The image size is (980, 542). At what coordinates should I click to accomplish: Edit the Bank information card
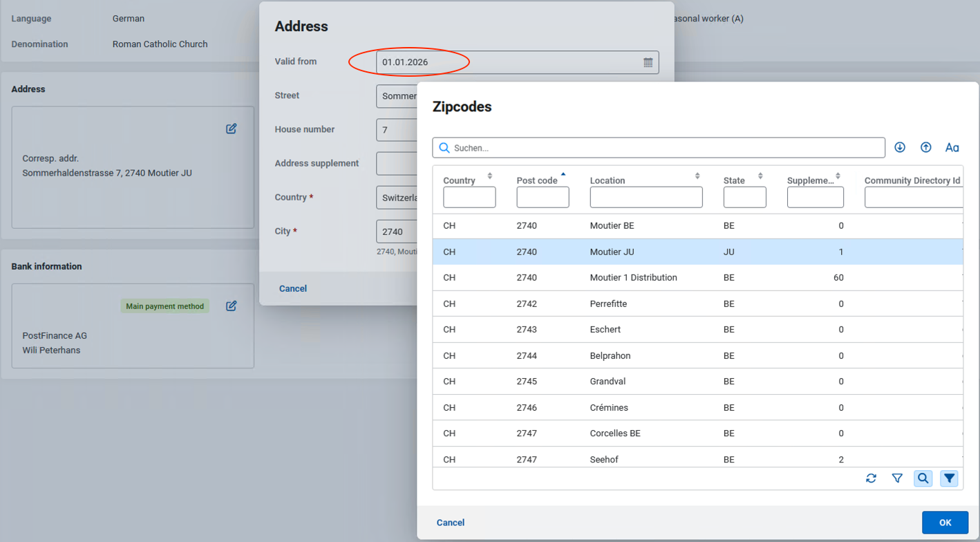(231, 306)
